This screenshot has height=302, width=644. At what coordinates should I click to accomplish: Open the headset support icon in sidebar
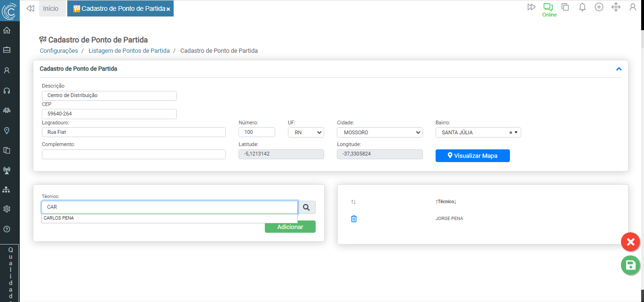(7, 90)
